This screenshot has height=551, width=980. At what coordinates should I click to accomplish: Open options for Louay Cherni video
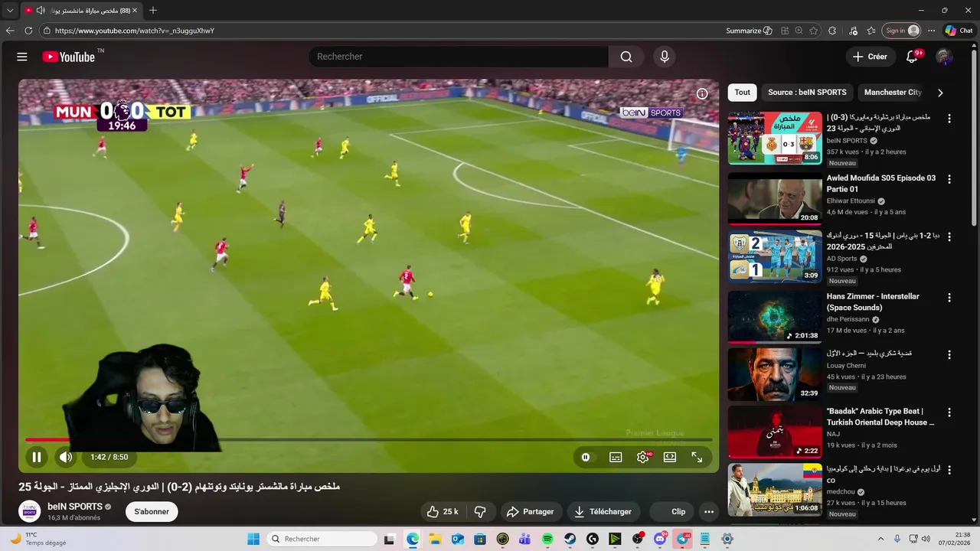tap(949, 355)
